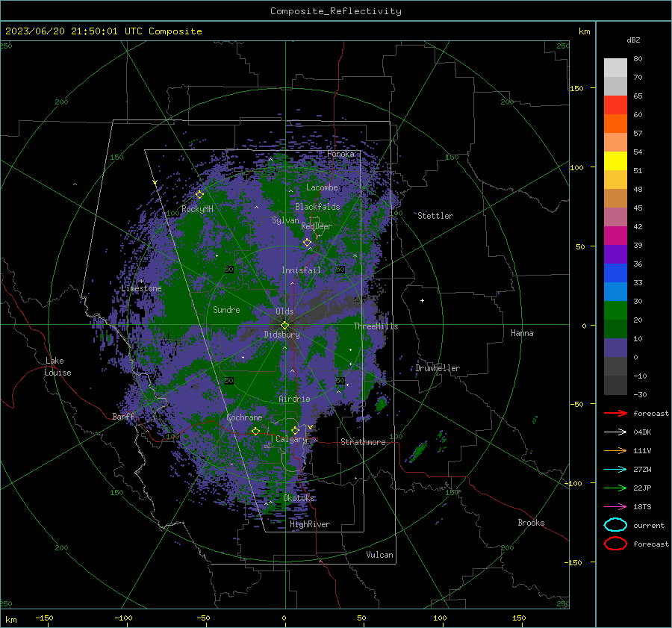Click the 27ZW legend label
Viewport: 672px width, 628px height.
[x=642, y=470]
